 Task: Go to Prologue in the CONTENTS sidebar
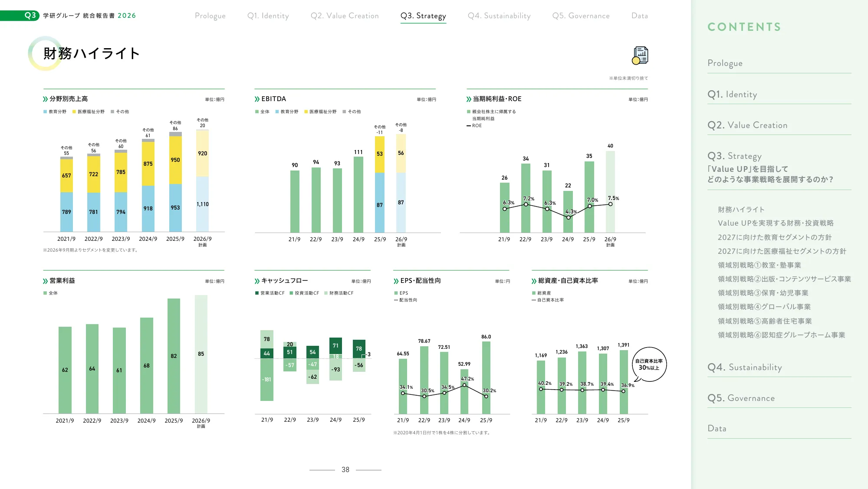725,63
